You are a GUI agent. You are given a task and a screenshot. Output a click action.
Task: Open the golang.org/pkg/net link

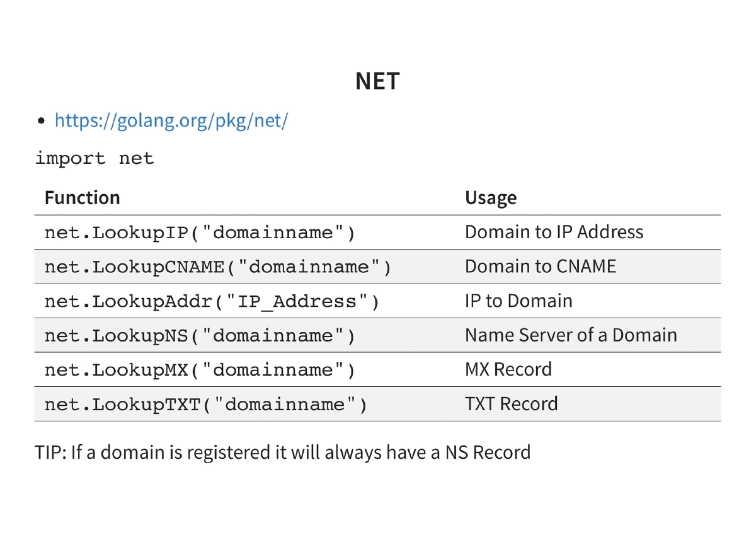[x=171, y=120]
